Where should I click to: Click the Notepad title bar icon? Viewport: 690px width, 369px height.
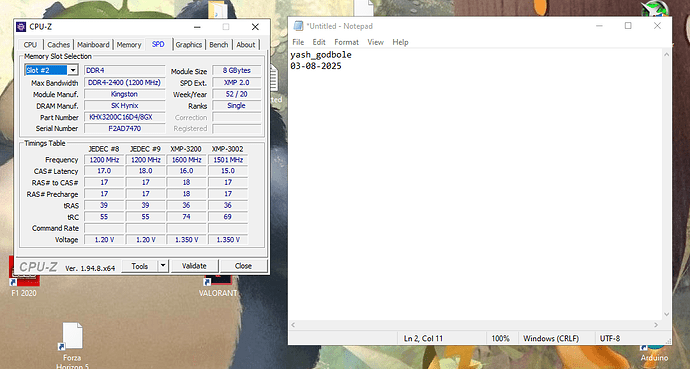[x=298, y=26]
